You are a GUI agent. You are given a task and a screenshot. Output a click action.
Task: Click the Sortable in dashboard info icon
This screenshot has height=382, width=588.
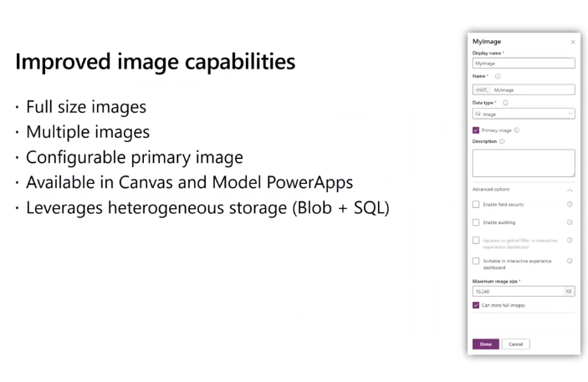pyautogui.click(x=570, y=261)
